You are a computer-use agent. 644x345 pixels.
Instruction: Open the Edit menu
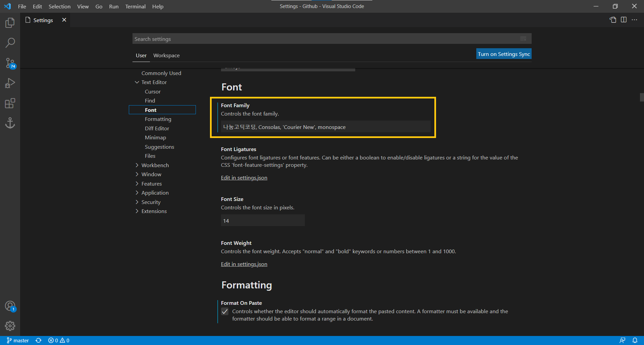37,6
